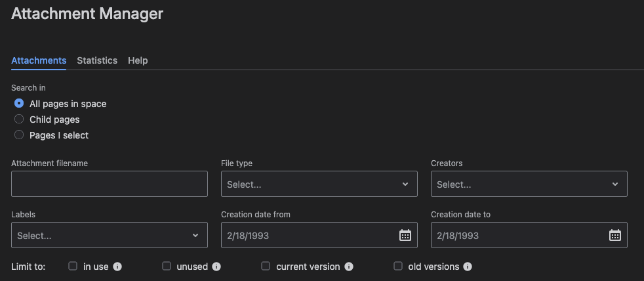Go to the Help tab

138,60
